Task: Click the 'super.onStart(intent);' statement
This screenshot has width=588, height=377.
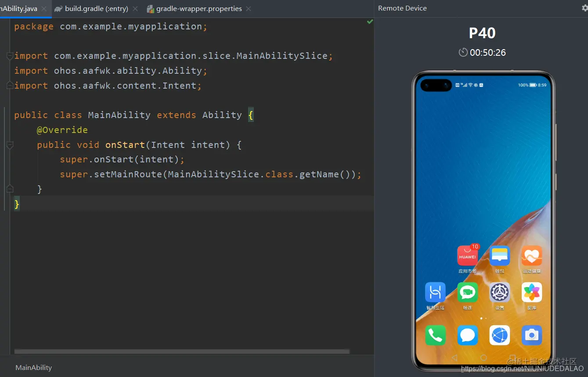Action: click(x=122, y=159)
